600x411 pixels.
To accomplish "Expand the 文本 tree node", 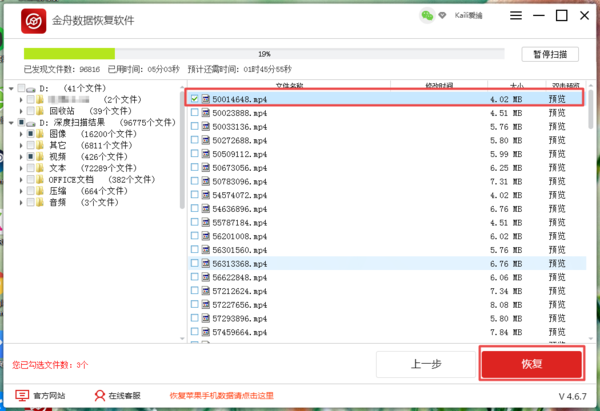I will 21,168.
